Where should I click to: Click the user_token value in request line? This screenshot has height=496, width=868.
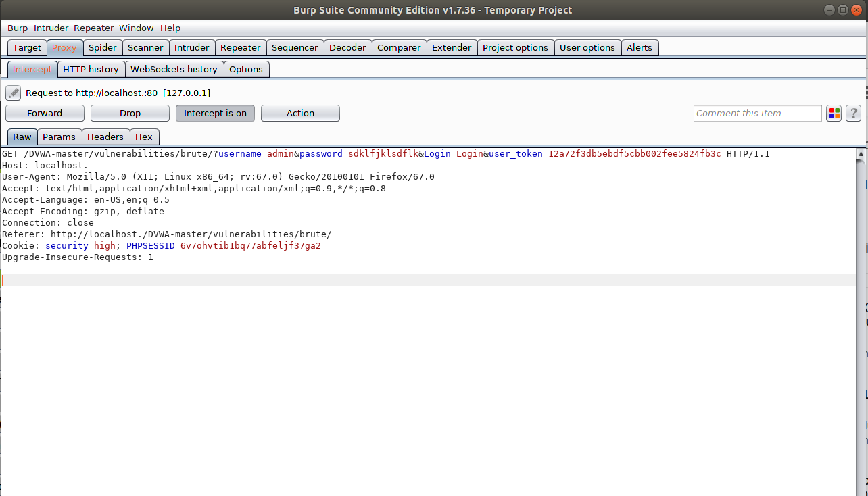[x=635, y=154]
